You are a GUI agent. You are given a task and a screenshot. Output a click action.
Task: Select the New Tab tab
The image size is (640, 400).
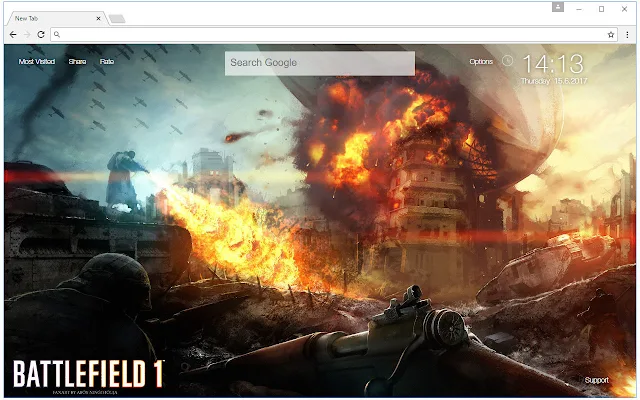(x=55, y=18)
